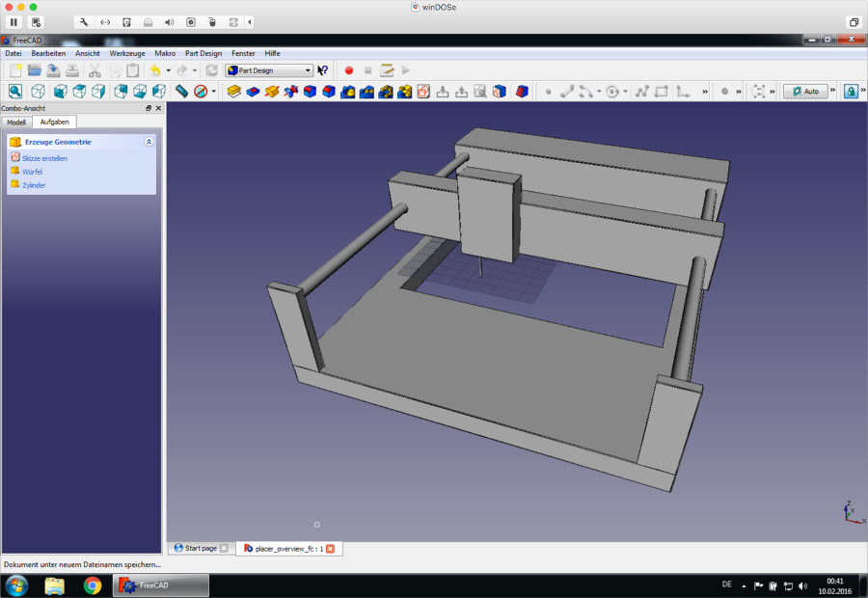Open the undo history dropdown arrow
The image size is (868, 598).
click(x=168, y=70)
